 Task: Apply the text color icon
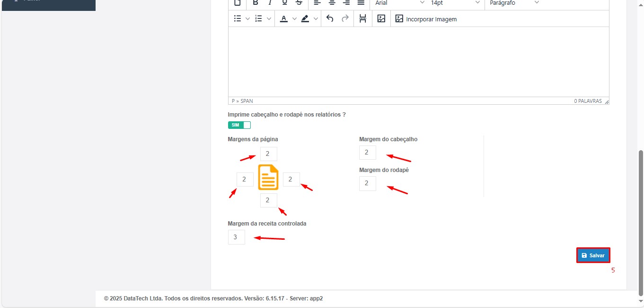(283, 19)
